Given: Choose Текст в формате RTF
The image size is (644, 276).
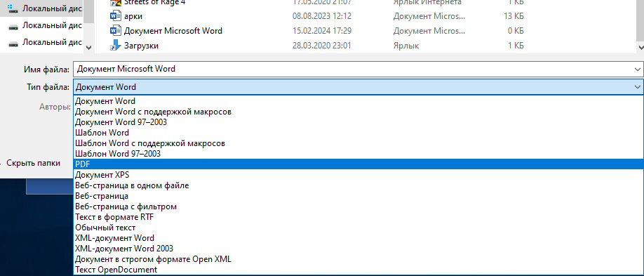Looking at the screenshot, I should (358, 217).
